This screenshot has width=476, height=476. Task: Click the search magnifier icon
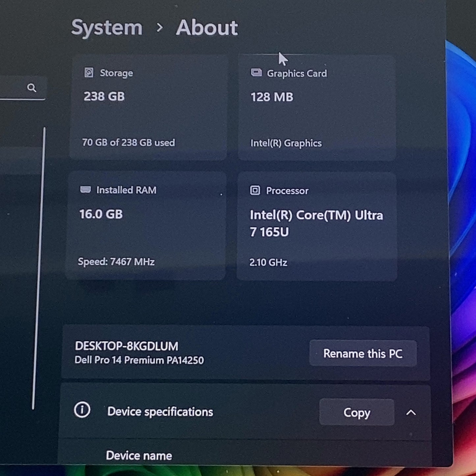pos(32,88)
